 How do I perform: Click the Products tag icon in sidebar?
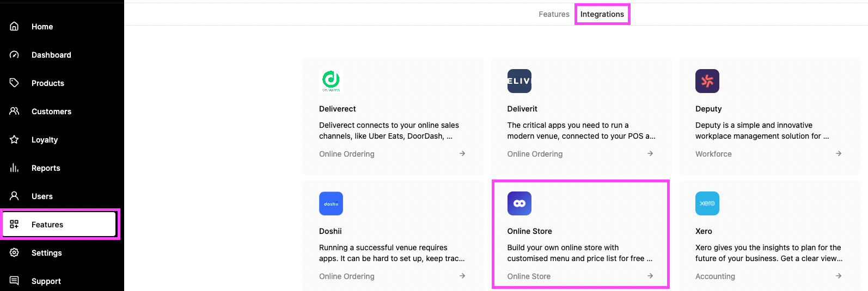coord(15,83)
